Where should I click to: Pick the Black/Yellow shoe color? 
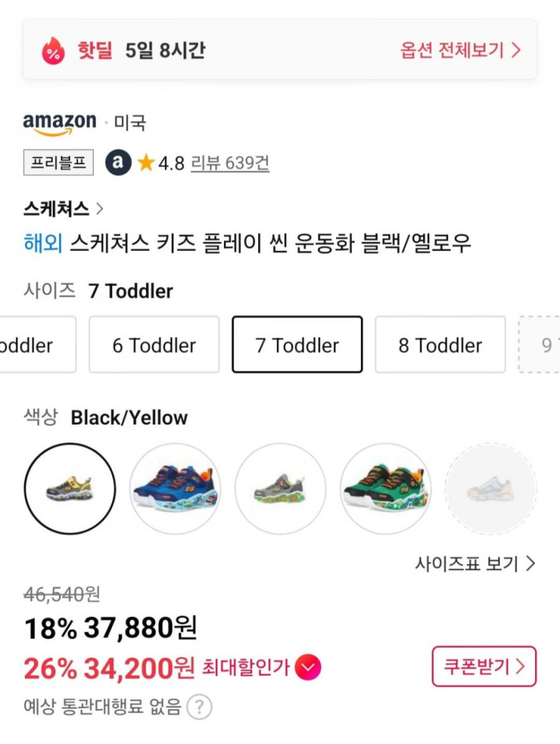tap(70, 489)
